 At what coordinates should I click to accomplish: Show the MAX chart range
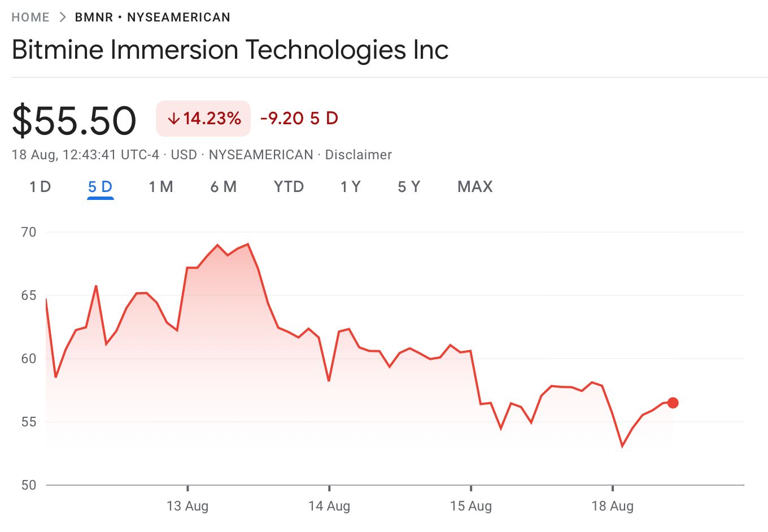click(x=475, y=187)
